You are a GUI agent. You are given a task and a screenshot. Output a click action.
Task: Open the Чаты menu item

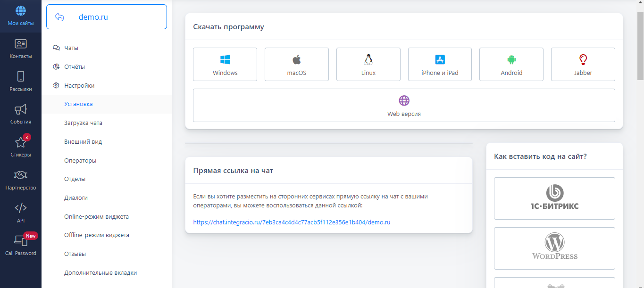71,48
